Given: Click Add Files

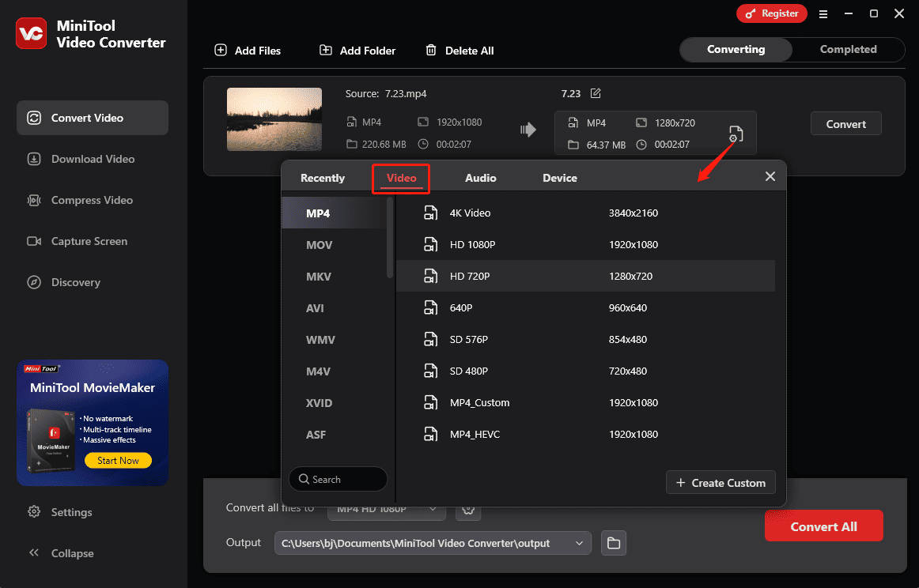Looking at the screenshot, I should point(248,51).
